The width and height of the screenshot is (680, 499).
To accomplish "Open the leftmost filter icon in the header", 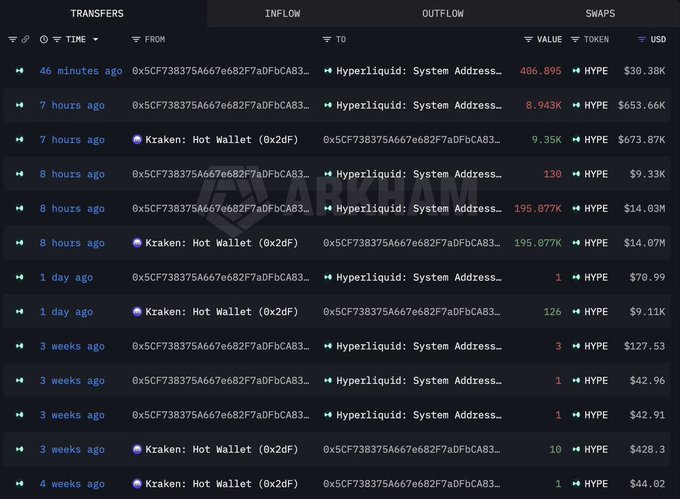I will click(x=13, y=39).
